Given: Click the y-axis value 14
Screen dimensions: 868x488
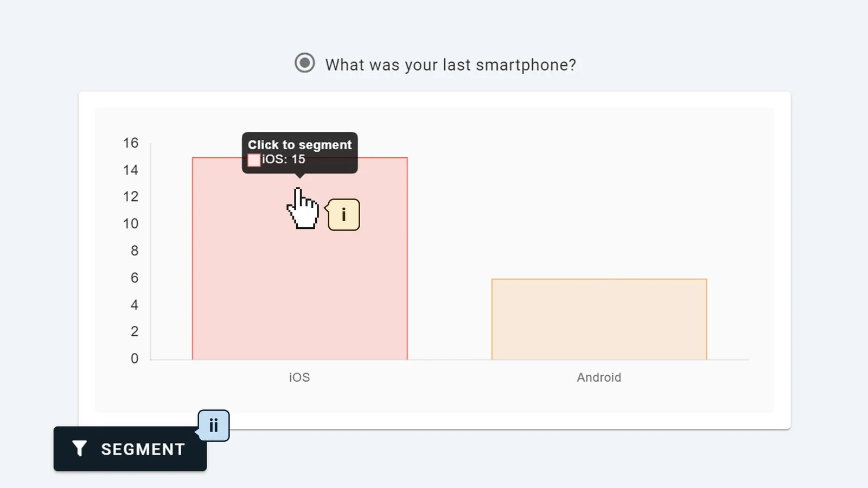Looking at the screenshot, I should [131, 170].
